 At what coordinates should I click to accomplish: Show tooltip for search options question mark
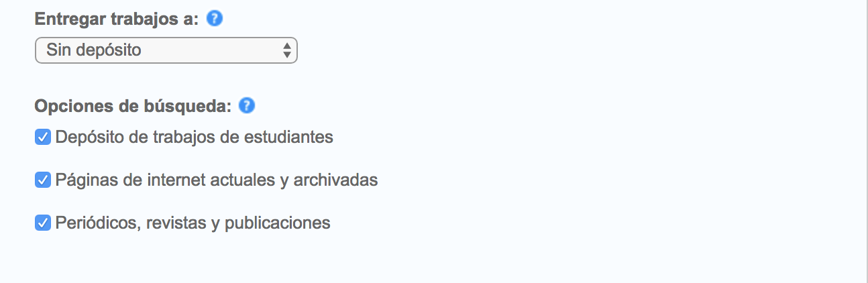pyautogui.click(x=247, y=105)
